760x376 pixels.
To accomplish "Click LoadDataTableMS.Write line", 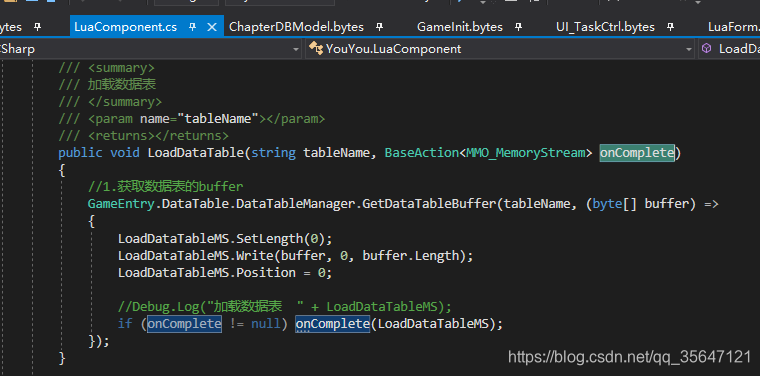I will click(295, 255).
